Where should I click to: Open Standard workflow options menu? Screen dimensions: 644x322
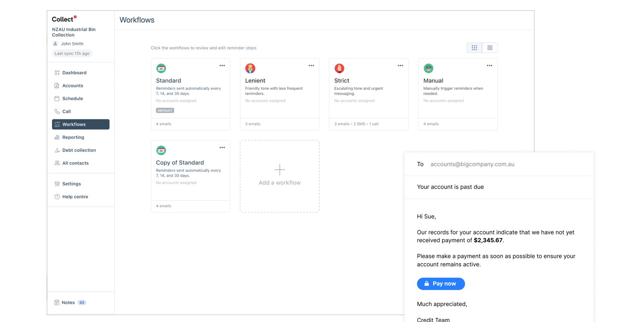pyautogui.click(x=222, y=66)
